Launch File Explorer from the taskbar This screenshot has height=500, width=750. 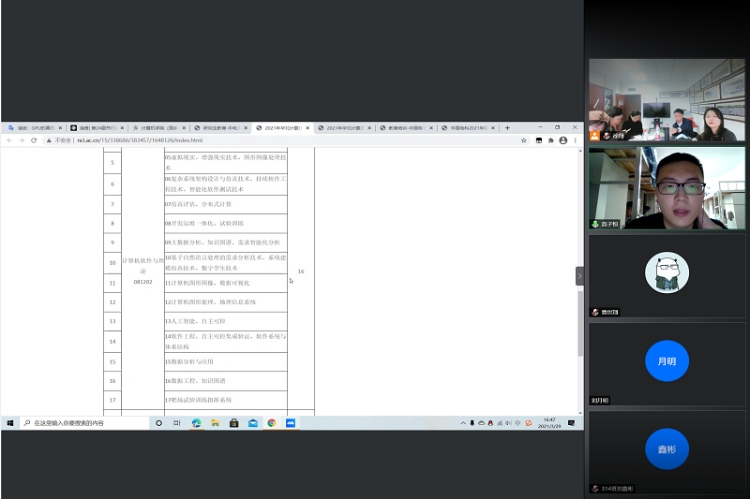pos(215,423)
